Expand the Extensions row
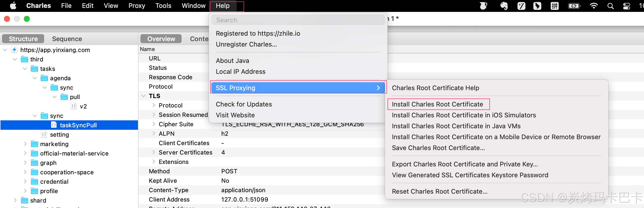Image resolution: width=644 pixels, height=208 pixels. click(x=154, y=162)
